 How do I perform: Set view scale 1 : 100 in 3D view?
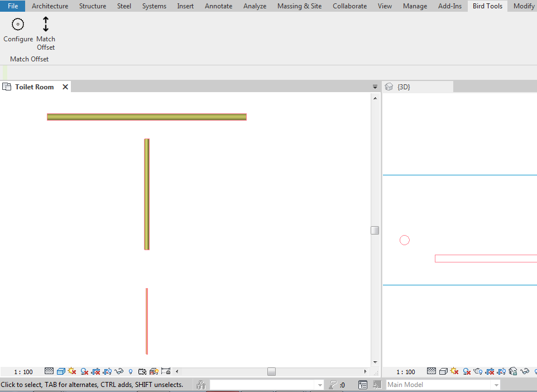tap(406, 372)
